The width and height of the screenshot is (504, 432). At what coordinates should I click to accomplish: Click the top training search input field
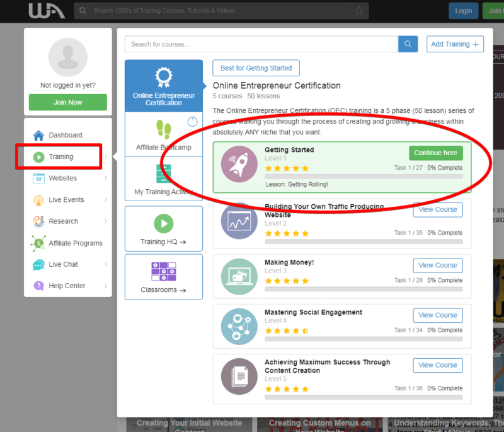[221, 11]
